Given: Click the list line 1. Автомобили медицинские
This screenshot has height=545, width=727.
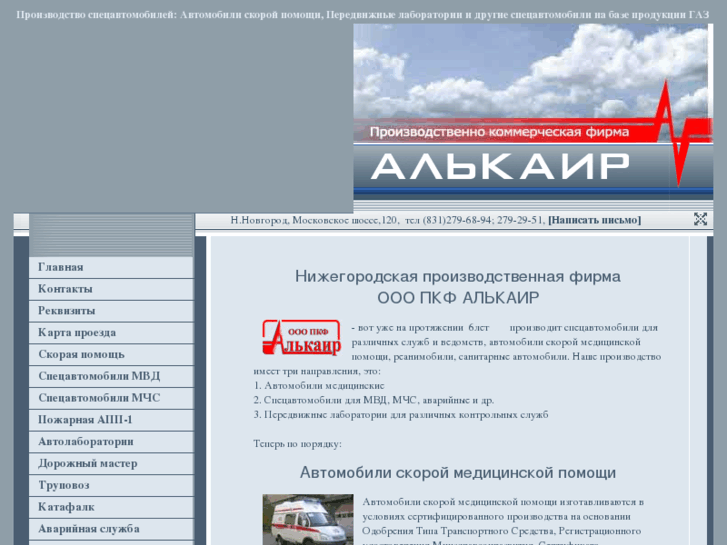Looking at the screenshot, I should (x=319, y=385).
